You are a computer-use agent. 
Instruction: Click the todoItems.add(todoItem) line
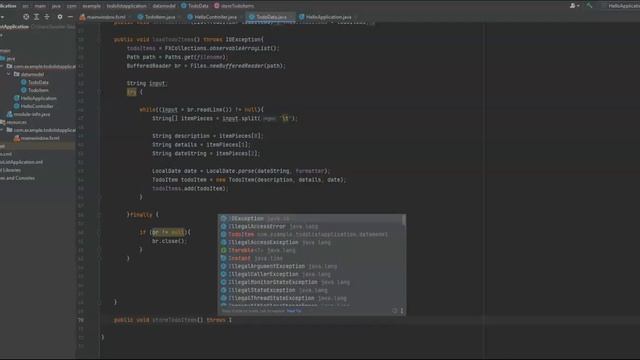pos(190,189)
